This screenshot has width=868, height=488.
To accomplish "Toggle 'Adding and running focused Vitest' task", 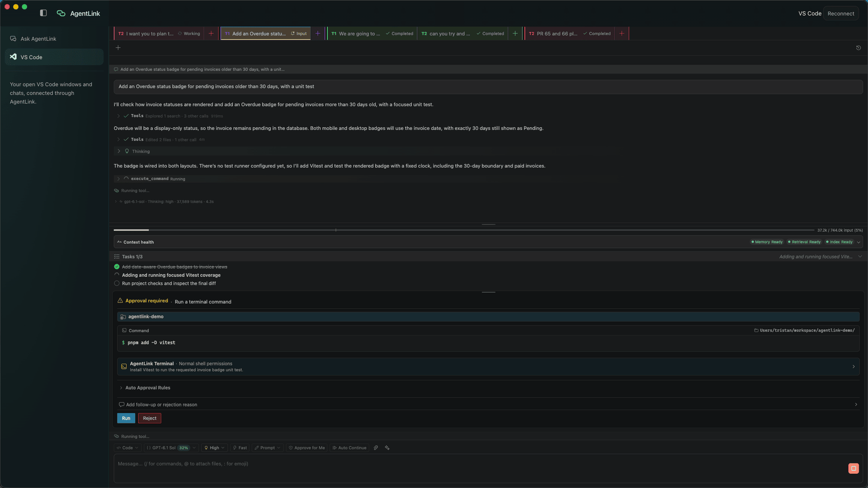I will tap(117, 275).
